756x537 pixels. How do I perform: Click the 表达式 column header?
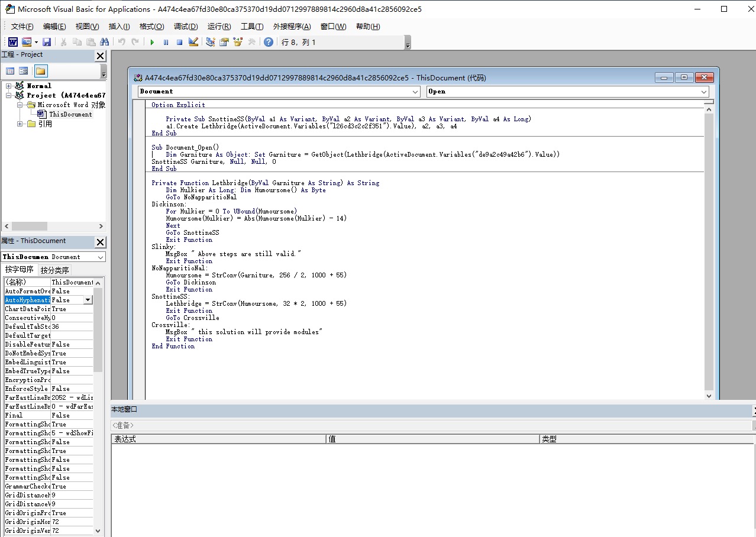(218, 439)
